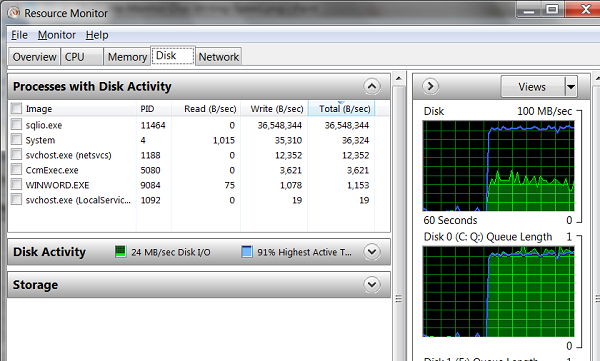The image size is (600, 361).
Task: Check the CcmExec.exe process checkbox
Action: pyautogui.click(x=16, y=169)
